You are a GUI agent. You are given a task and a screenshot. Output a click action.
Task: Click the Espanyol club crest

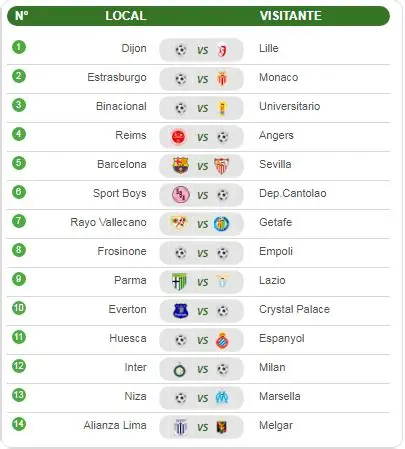tap(222, 340)
